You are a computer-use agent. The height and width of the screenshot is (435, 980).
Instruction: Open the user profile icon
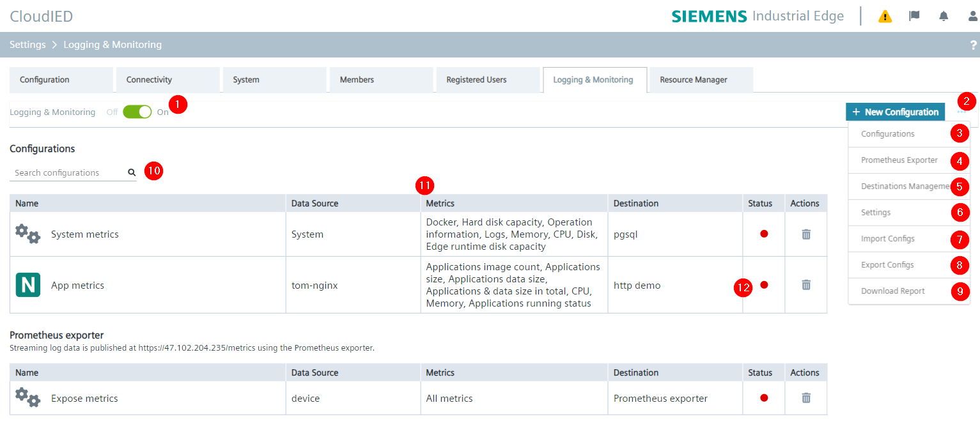click(x=972, y=16)
